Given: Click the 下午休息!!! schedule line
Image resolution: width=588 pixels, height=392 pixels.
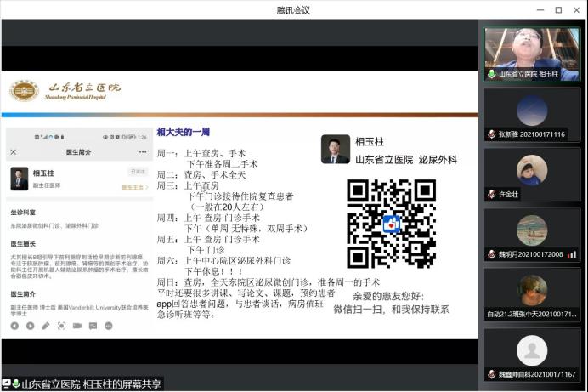Looking at the screenshot, I should click(214, 271).
